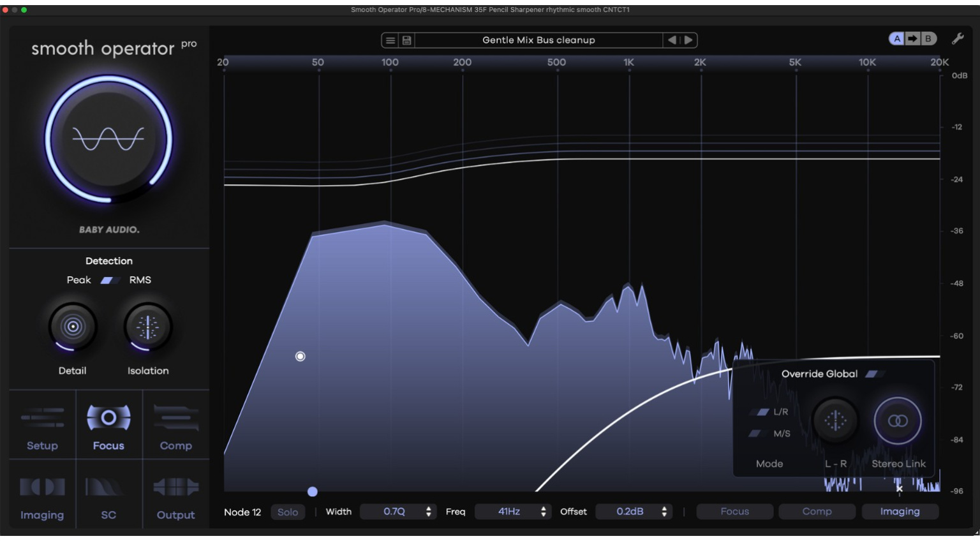Image resolution: width=980 pixels, height=541 pixels.
Task: Click the save preset floppy icon
Action: coord(406,40)
